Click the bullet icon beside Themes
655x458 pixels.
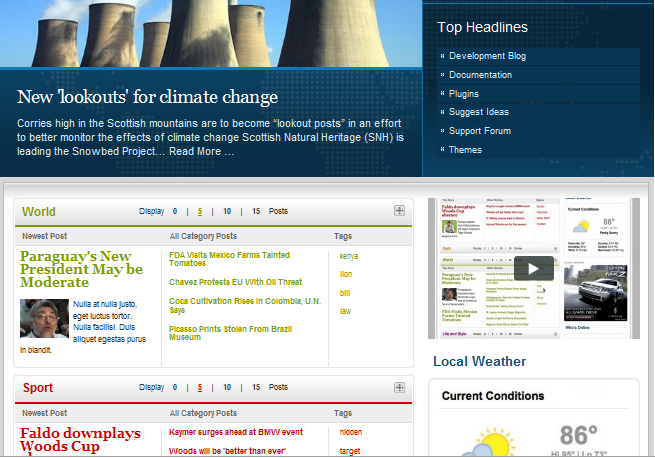[442, 149]
